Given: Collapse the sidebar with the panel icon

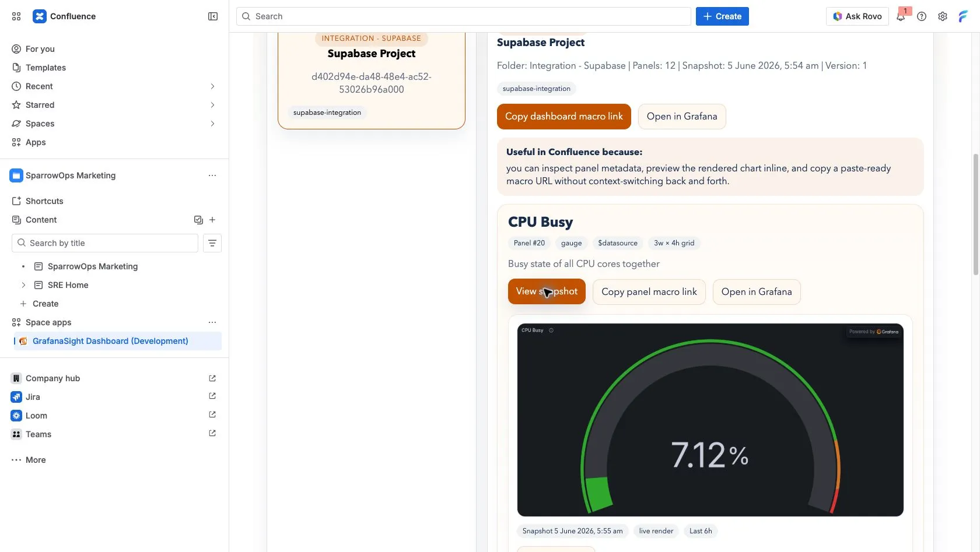Looking at the screenshot, I should (213, 16).
